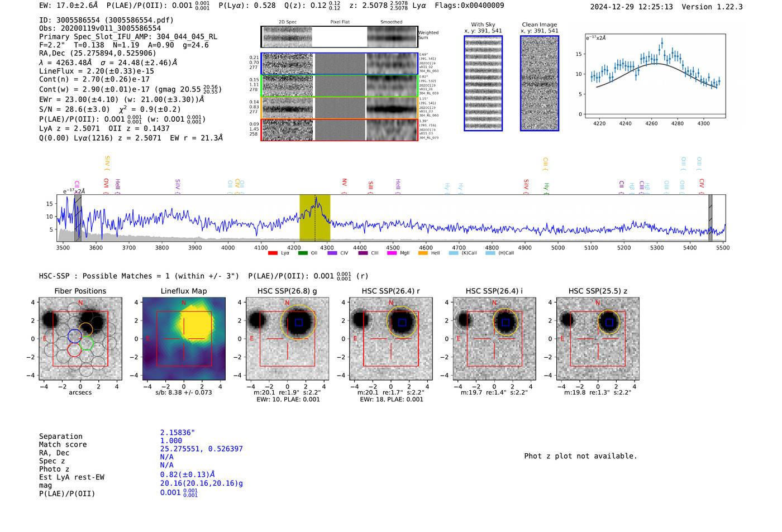The width and height of the screenshot is (782, 532).
Task: Open the With Sky image panel
Action: point(483,83)
